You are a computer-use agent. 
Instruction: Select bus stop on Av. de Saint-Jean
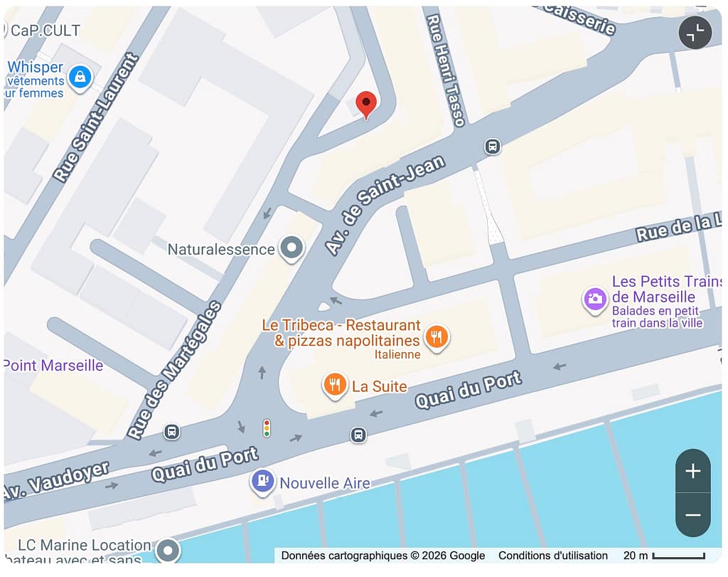pyautogui.click(x=492, y=147)
